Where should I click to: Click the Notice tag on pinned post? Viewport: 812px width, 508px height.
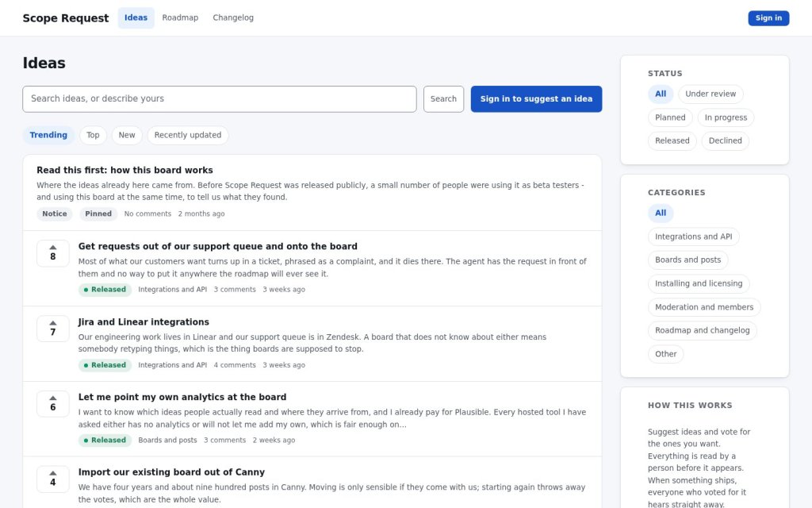[x=55, y=214]
